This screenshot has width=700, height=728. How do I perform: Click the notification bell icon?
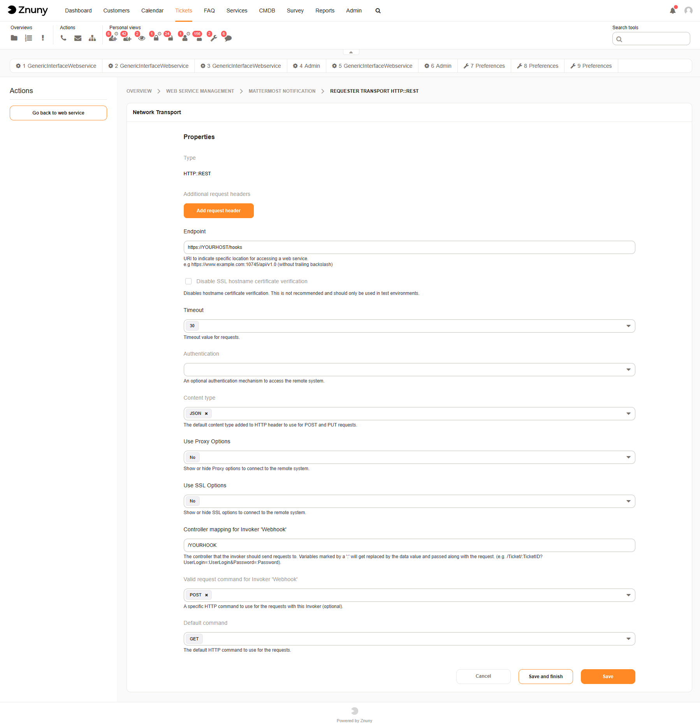tap(672, 11)
